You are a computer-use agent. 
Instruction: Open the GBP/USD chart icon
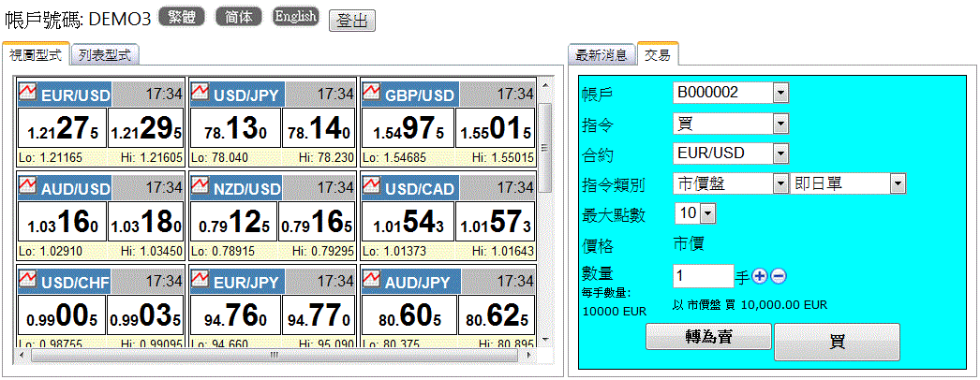371,93
